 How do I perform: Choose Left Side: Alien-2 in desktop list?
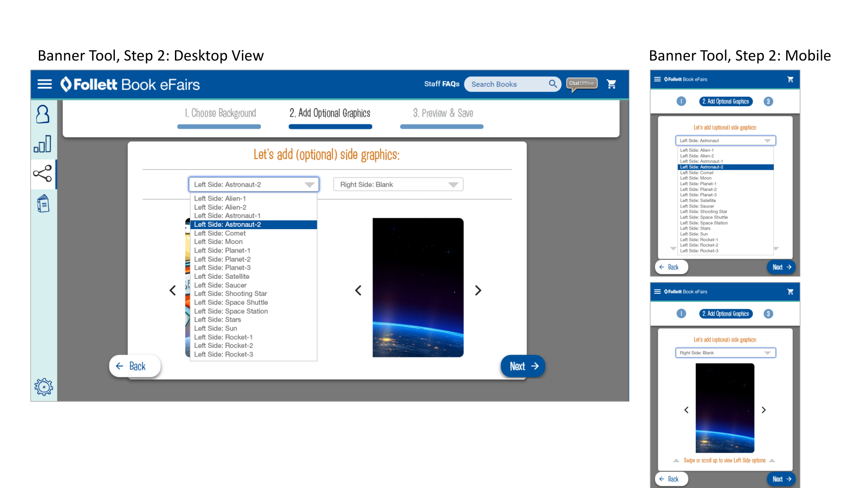click(x=254, y=207)
